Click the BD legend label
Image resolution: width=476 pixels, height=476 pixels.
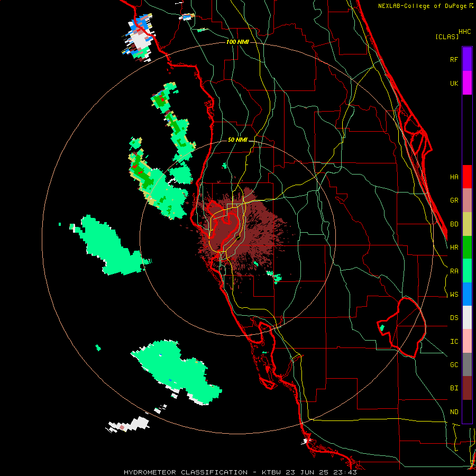[454, 224]
